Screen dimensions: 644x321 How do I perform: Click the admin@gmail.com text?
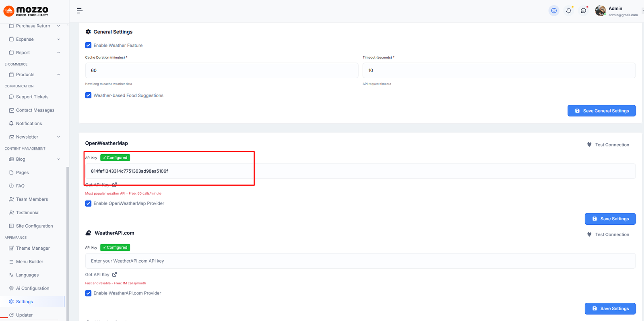pyautogui.click(x=623, y=15)
